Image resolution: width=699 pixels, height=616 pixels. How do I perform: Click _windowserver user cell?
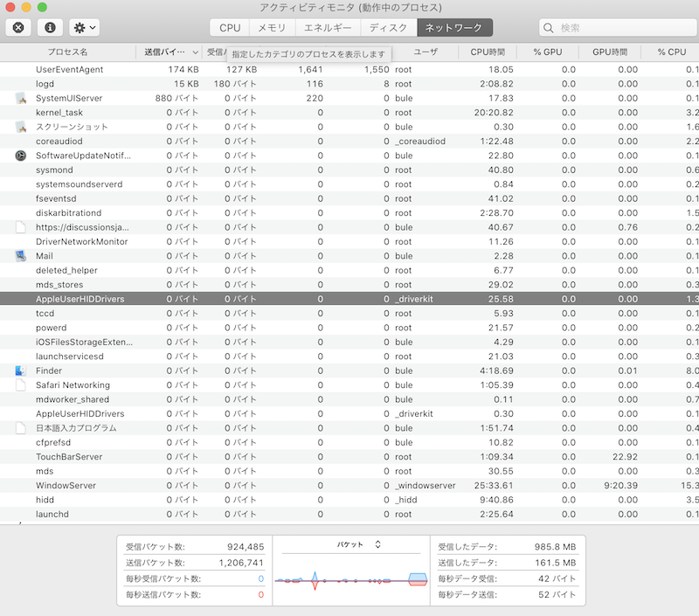(x=426, y=486)
